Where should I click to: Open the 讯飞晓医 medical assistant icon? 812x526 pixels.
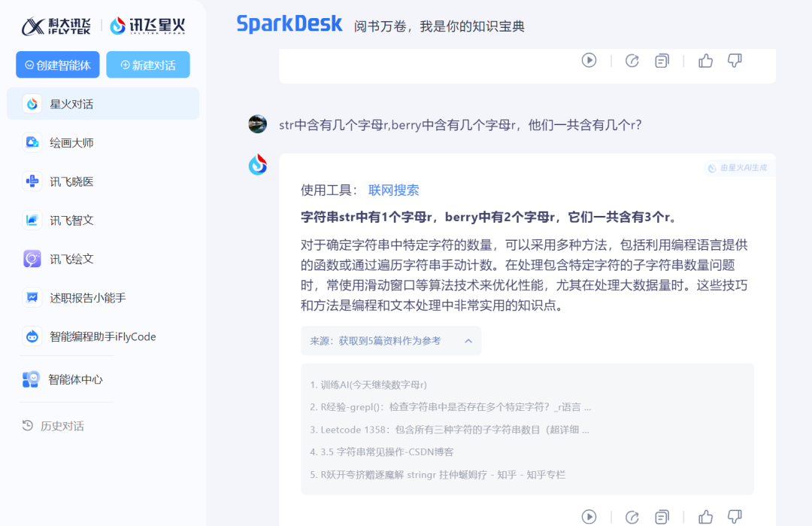32,181
